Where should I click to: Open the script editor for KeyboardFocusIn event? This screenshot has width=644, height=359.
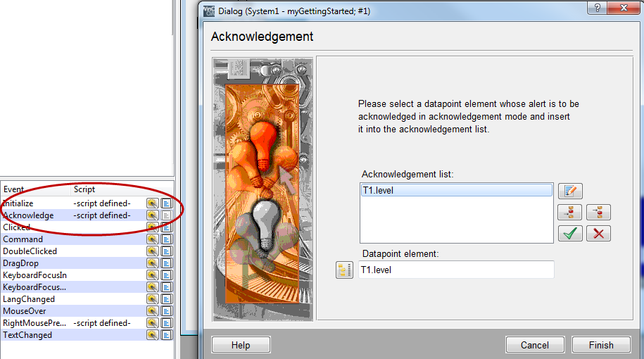click(166, 275)
